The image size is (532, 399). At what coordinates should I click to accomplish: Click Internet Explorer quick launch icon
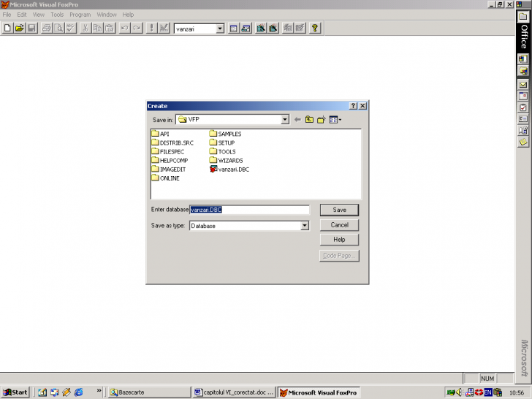pos(78,392)
